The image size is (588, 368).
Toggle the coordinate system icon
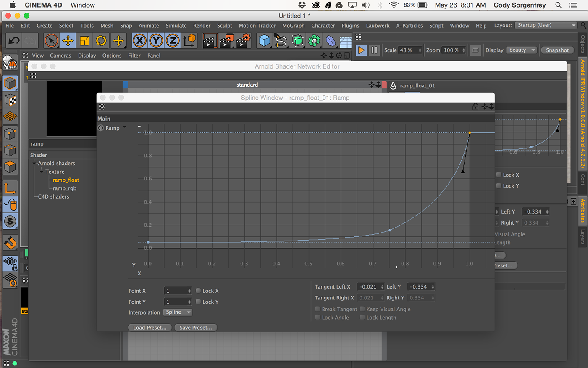pyautogui.click(x=189, y=41)
